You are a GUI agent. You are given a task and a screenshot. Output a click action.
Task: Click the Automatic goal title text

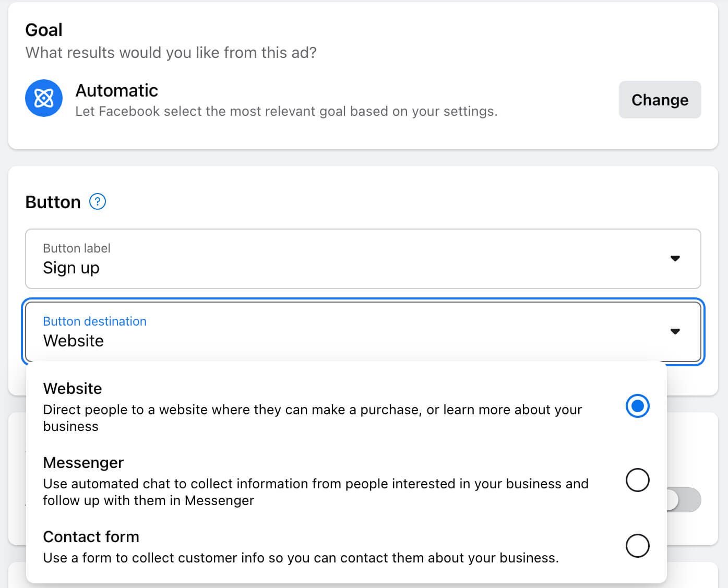point(116,91)
